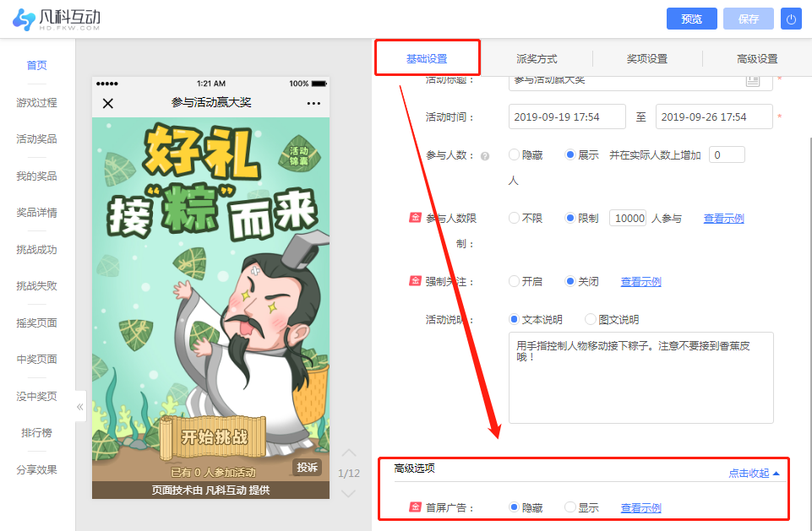The height and width of the screenshot is (531, 812).
Task: Go to previous page with up arrow
Action: coord(348,452)
